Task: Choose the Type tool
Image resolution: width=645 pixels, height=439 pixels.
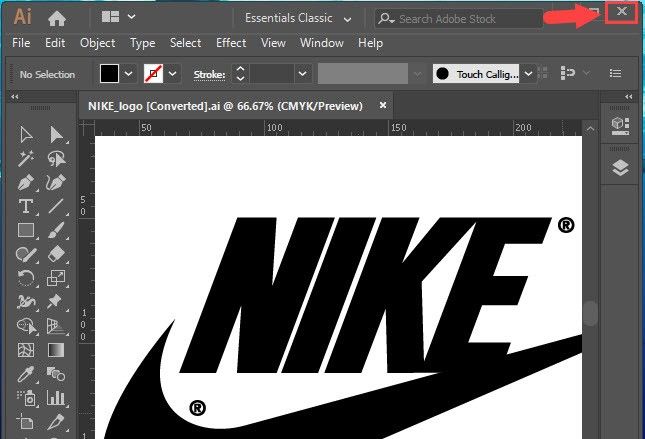Action: click(27, 207)
